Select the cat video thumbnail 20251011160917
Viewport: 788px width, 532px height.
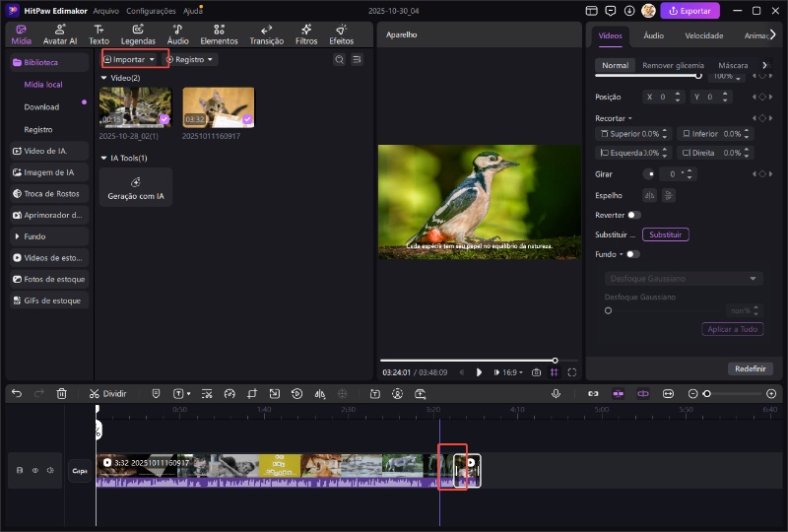pyautogui.click(x=218, y=106)
